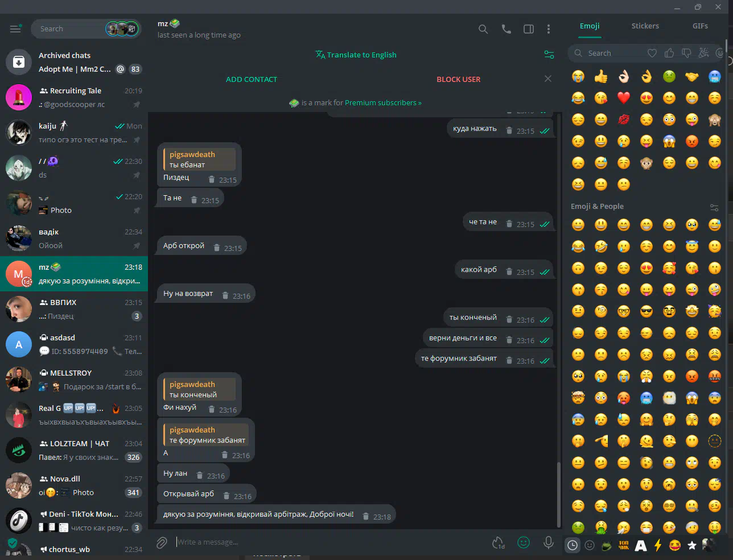Open translation settings next to Translate bar
Viewport: 733px width, 560px height.
[549, 55]
